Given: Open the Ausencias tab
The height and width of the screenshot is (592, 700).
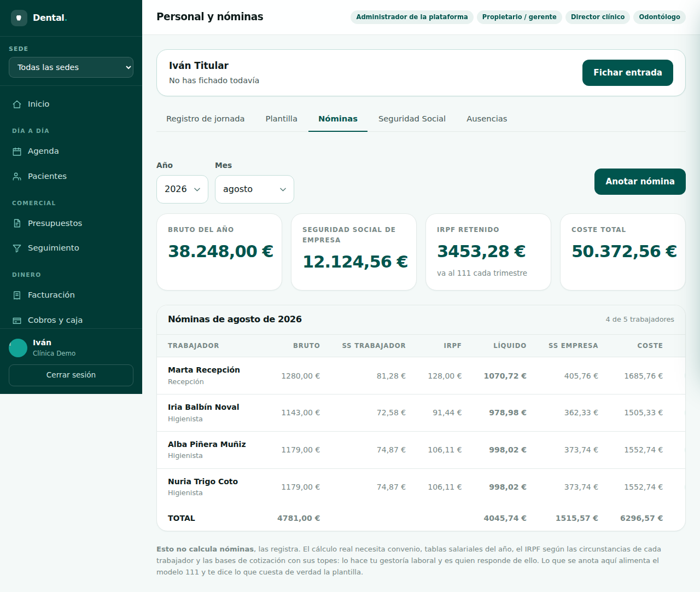Looking at the screenshot, I should click(487, 119).
